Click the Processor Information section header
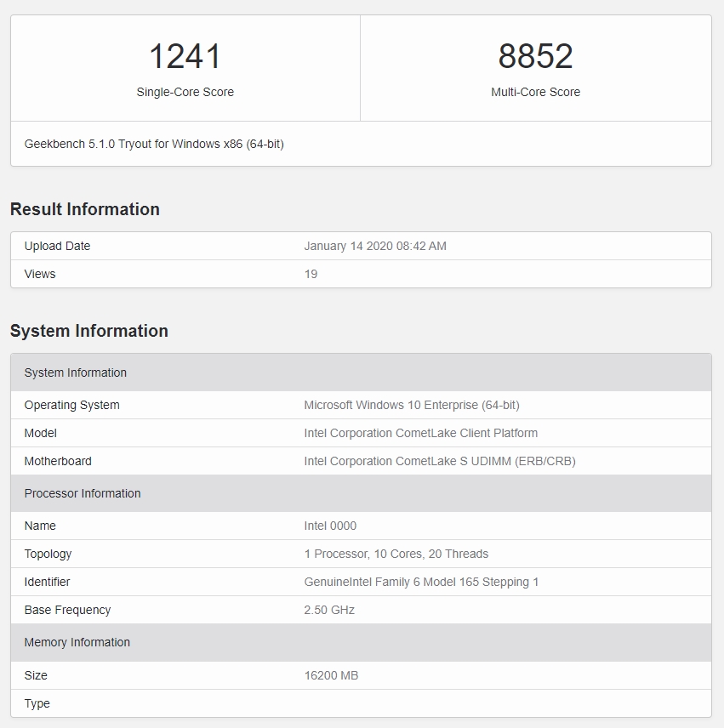 83,493
